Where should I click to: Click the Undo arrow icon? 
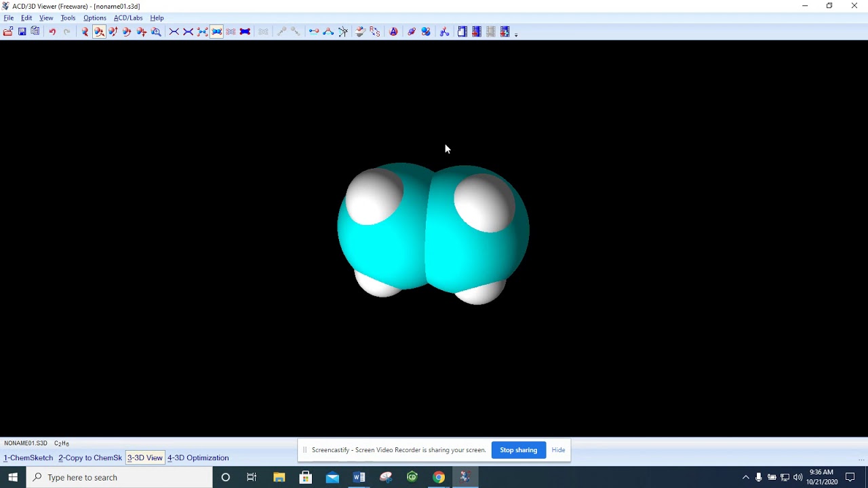[x=52, y=32]
